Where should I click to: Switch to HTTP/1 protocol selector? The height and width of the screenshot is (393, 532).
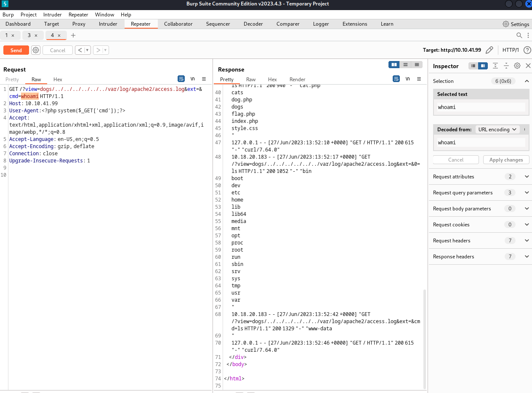coord(511,50)
